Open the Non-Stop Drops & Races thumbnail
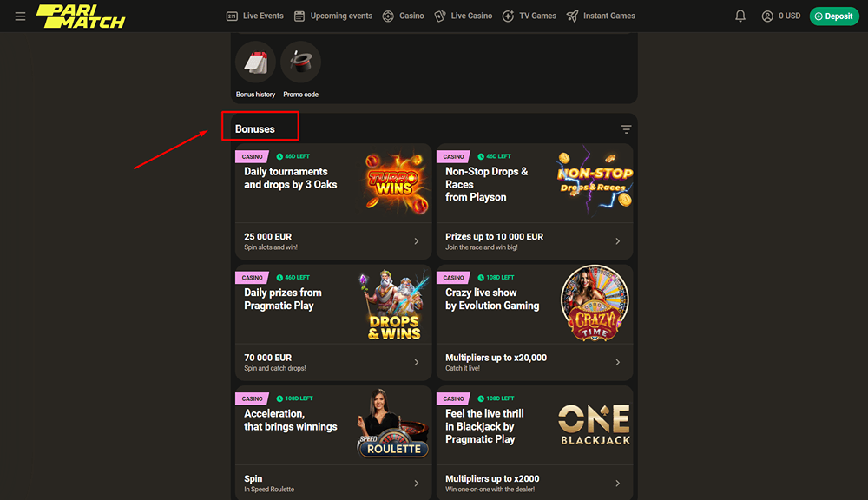The width and height of the screenshot is (868, 500). pyautogui.click(x=595, y=181)
